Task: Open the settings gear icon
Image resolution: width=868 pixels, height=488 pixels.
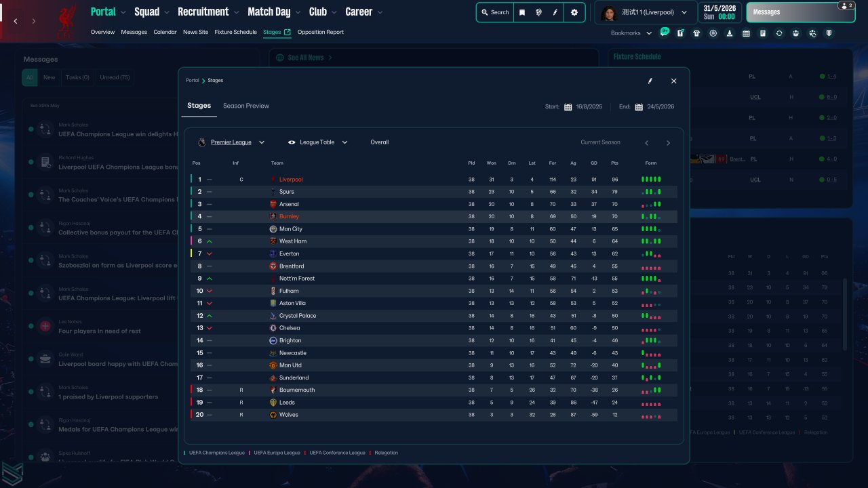Action: tap(574, 12)
